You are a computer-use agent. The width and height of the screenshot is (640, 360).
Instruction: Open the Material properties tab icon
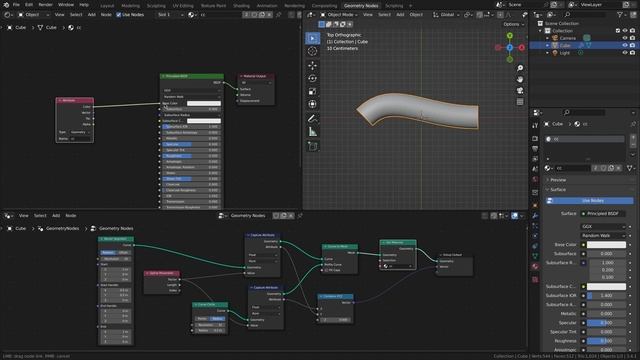[x=535, y=266]
